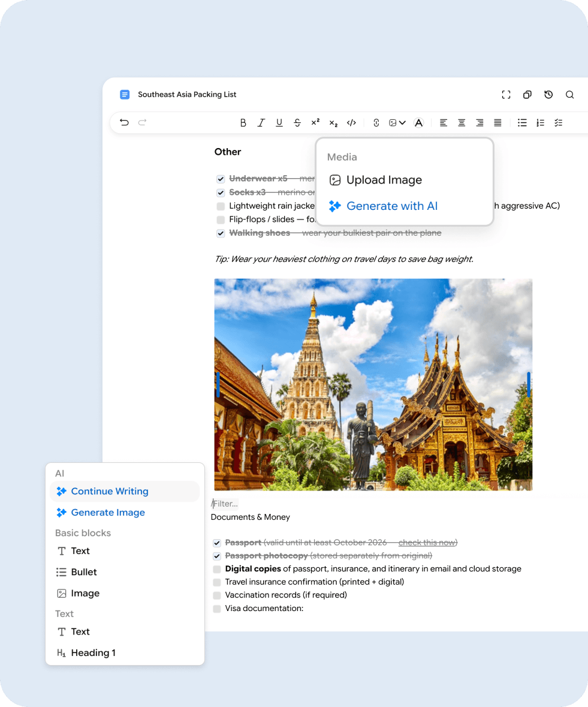The image size is (588, 707).
Task: Uncheck the Passport valid-until item
Action: coord(217,543)
